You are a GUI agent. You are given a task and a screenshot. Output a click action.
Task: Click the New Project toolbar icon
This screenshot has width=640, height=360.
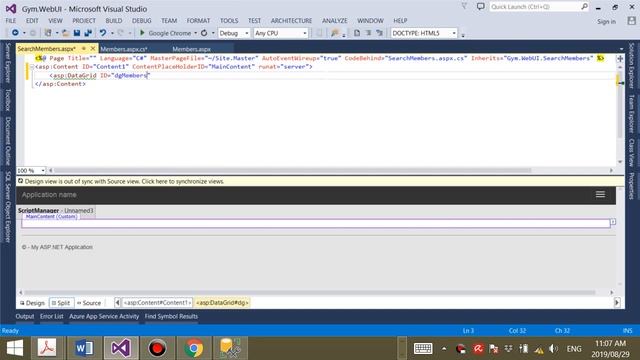tap(48, 33)
